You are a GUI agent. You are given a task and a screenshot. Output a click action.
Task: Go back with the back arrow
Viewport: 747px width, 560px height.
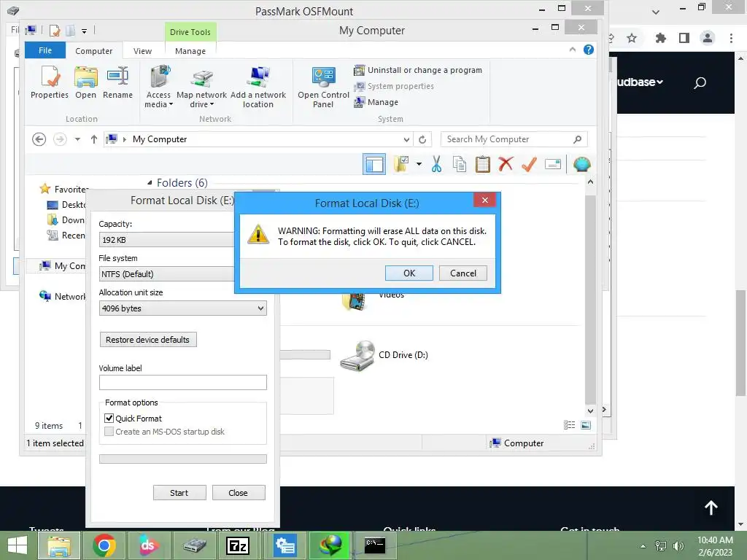(39, 139)
